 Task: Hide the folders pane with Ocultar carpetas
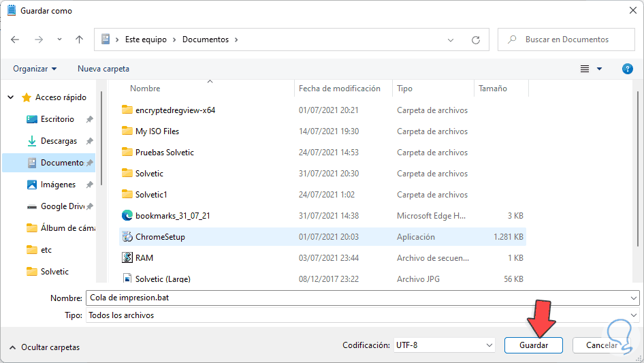44,347
